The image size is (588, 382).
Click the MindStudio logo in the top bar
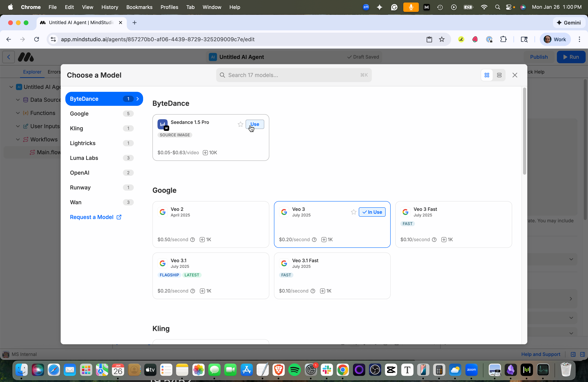(26, 57)
